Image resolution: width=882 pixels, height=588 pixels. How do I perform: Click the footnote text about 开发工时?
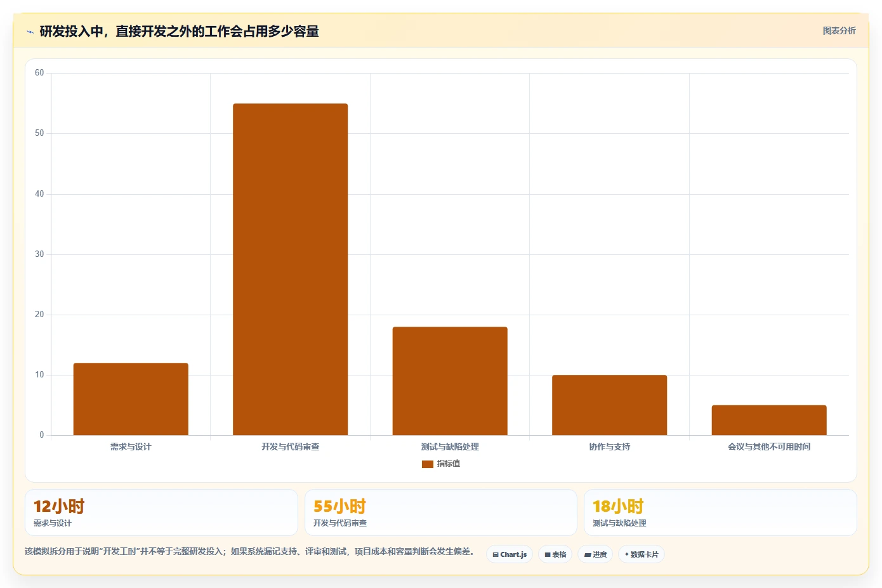coord(251,551)
